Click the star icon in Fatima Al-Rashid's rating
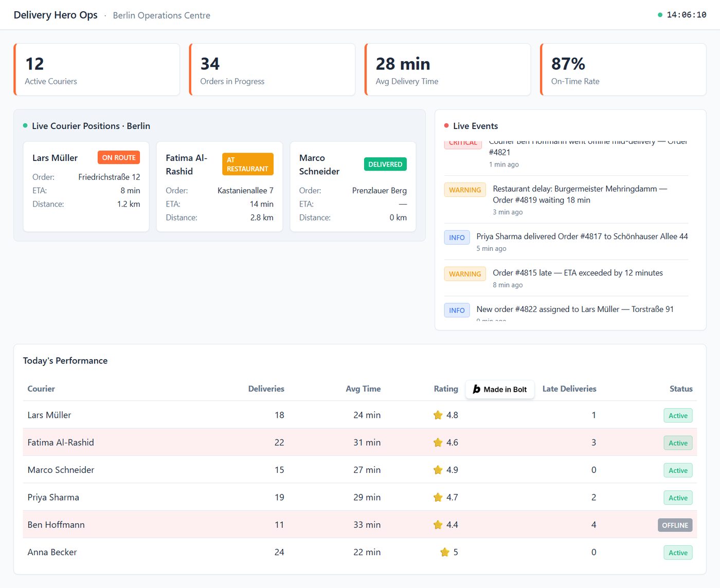The image size is (720, 588). point(438,443)
